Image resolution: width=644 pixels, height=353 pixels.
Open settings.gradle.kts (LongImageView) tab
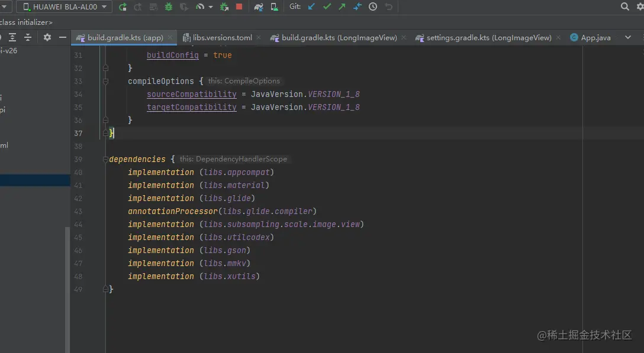489,38
